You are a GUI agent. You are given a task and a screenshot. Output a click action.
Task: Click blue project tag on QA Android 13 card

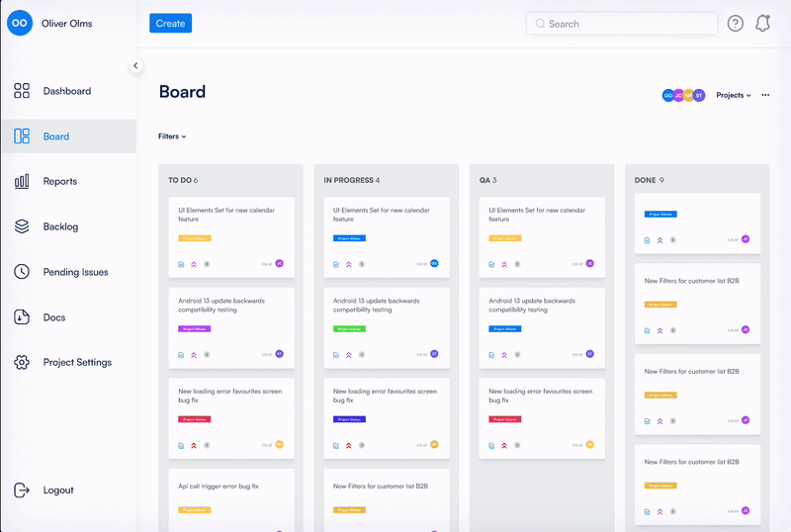505,328
